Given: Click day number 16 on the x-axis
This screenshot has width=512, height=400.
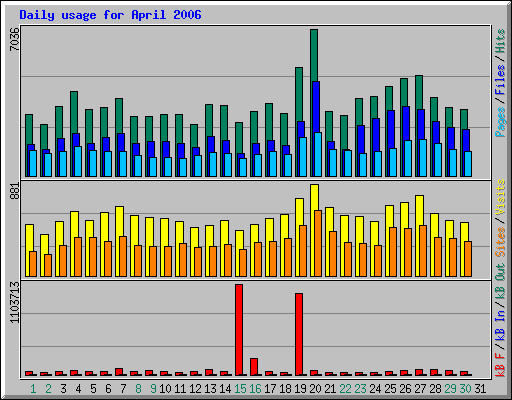Looking at the screenshot, I should coord(255,389).
